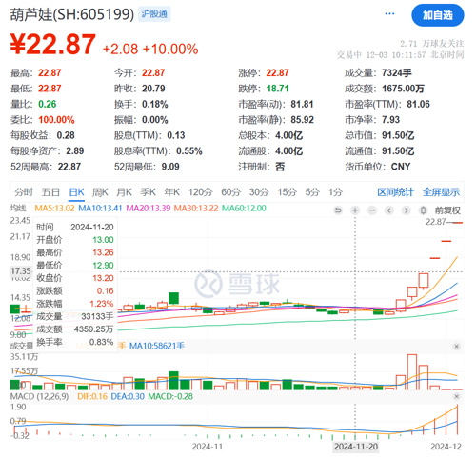Image resolution: width=476 pixels, height=459 pixels.
Task: Click the 沪股通 tag
Action: [154, 14]
